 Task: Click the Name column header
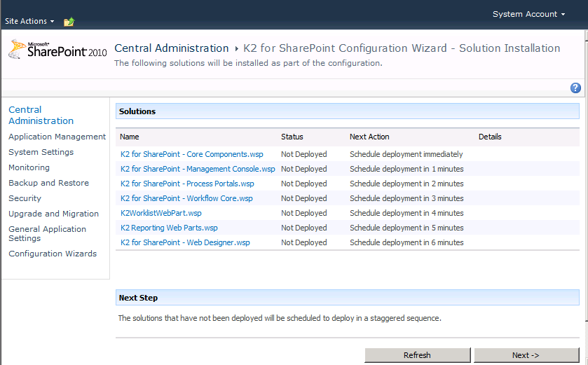pos(130,137)
